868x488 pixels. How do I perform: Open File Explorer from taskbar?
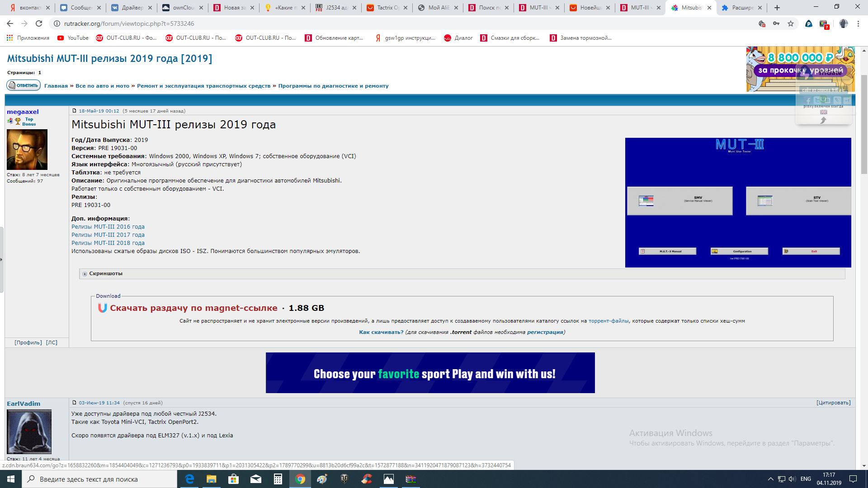click(211, 479)
